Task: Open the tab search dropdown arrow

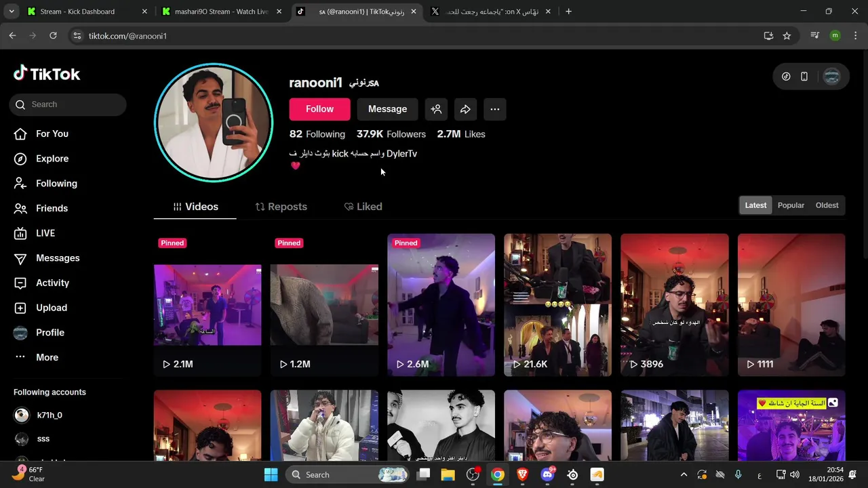Action: coord(11,12)
